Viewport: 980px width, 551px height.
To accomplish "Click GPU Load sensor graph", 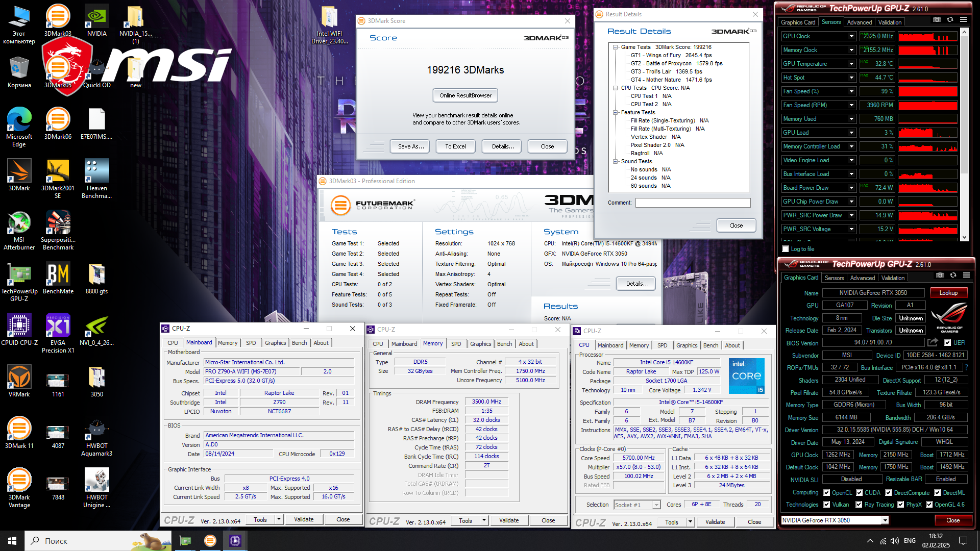I will (x=927, y=133).
